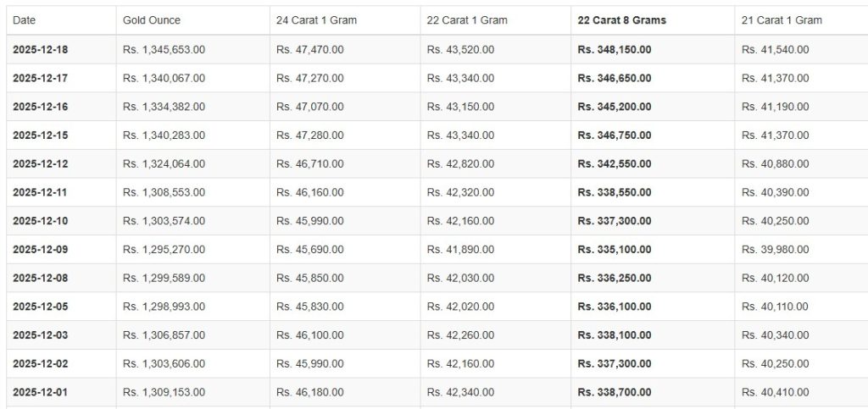Click the 21 Carat 1 Gram header
This screenshot has height=409, width=868.
782,20
